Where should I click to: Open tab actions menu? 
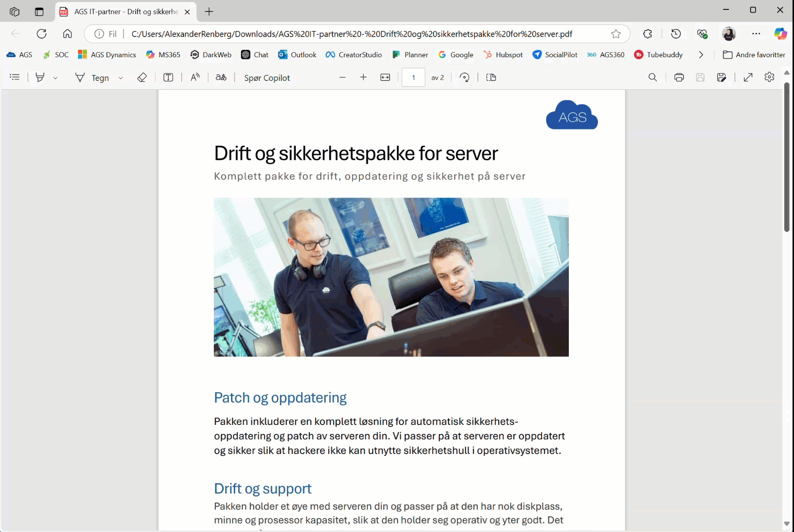(39, 11)
